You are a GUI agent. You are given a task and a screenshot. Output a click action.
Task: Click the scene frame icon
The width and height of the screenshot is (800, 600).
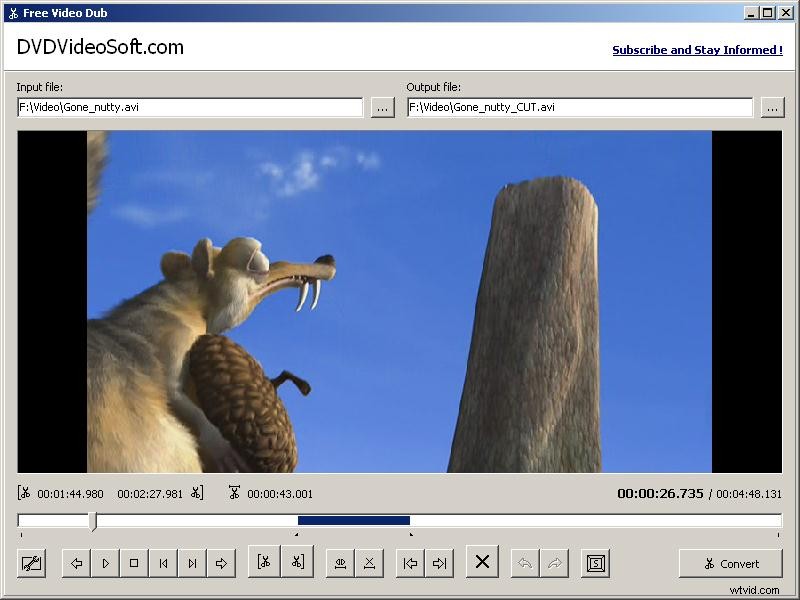coord(596,563)
